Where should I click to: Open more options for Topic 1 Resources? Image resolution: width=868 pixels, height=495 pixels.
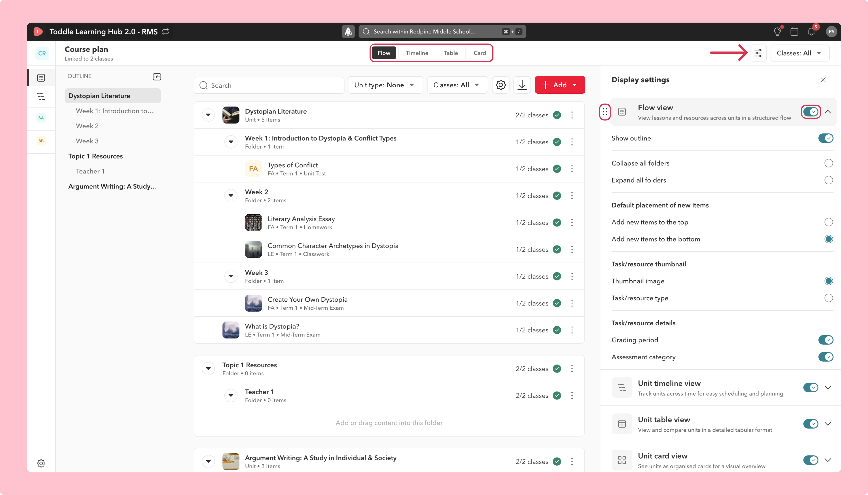pyautogui.click(x=572, y=369)
